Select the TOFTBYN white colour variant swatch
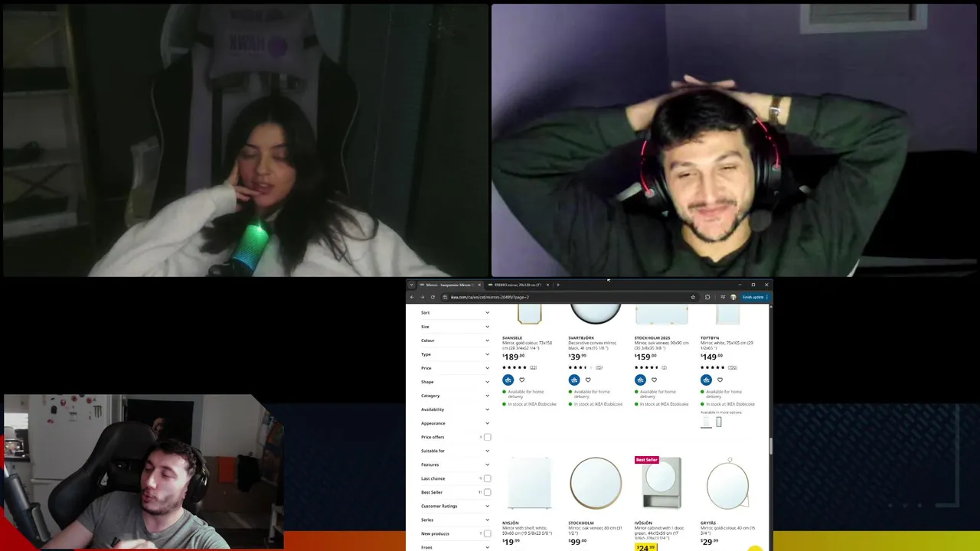This screenshot has width=980, height=551. tap(706, 422)
